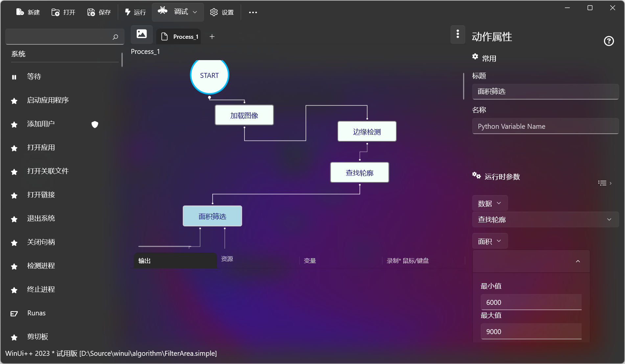Click the Python Variable Name field
Screen dimensions: 625x364
545,126
